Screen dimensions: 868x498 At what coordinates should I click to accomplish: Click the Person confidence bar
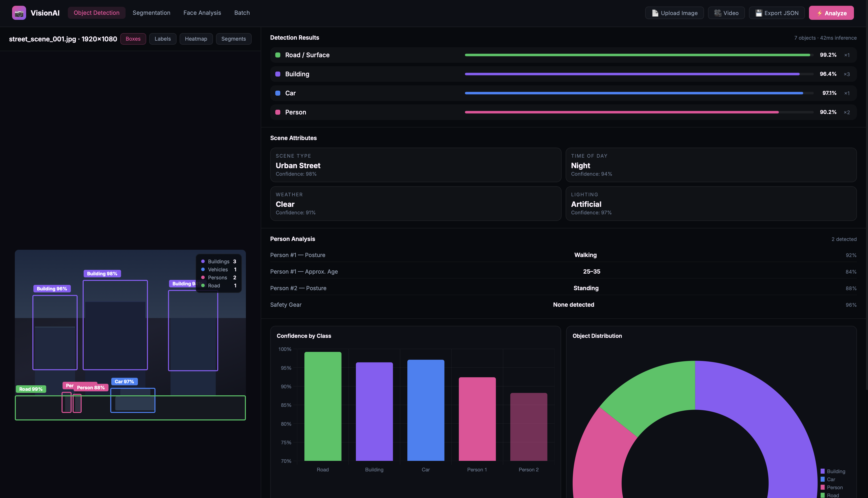639,112
